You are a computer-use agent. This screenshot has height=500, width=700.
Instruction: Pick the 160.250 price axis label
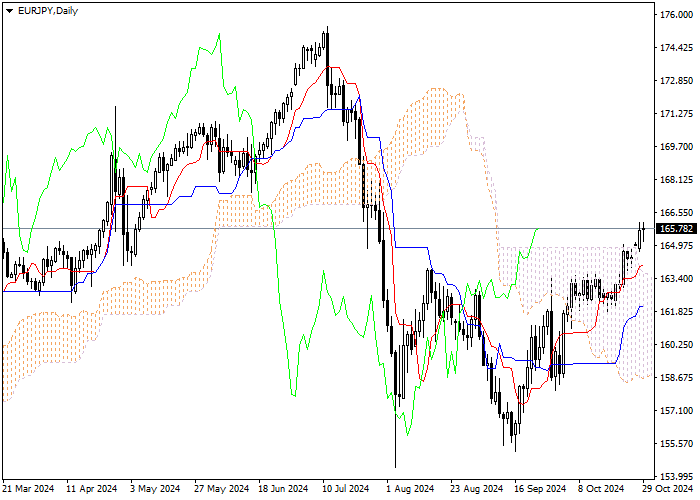click(676, 345)
